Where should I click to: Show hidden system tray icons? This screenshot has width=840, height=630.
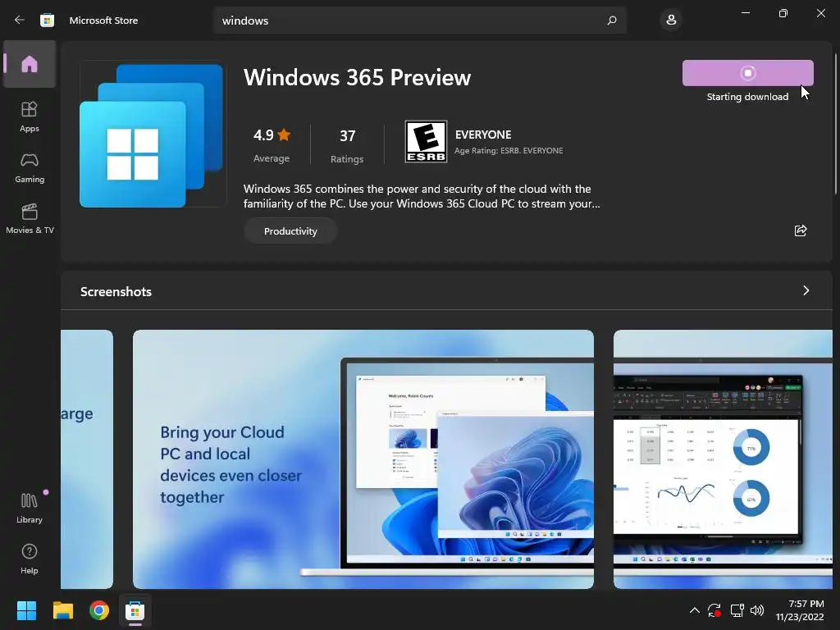pyautogui.click(x=694, y=610)
